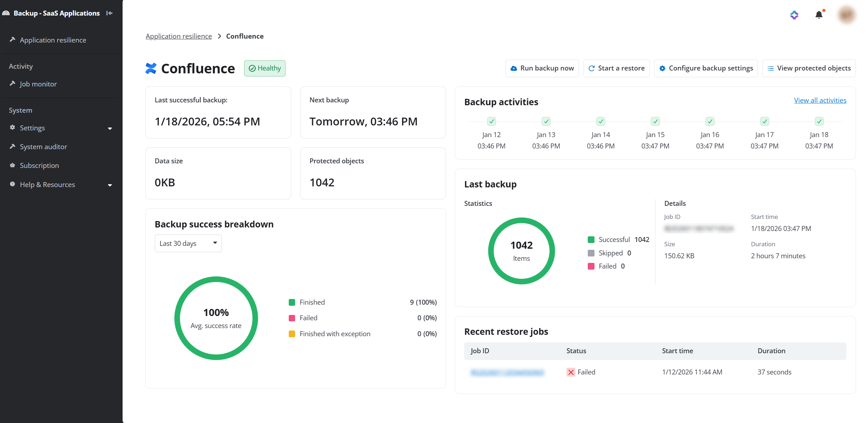This screenshot has width=868, height=423.
Task: Select the Jan 18 backup activity checkmark
Action: [x=819, y=122]
